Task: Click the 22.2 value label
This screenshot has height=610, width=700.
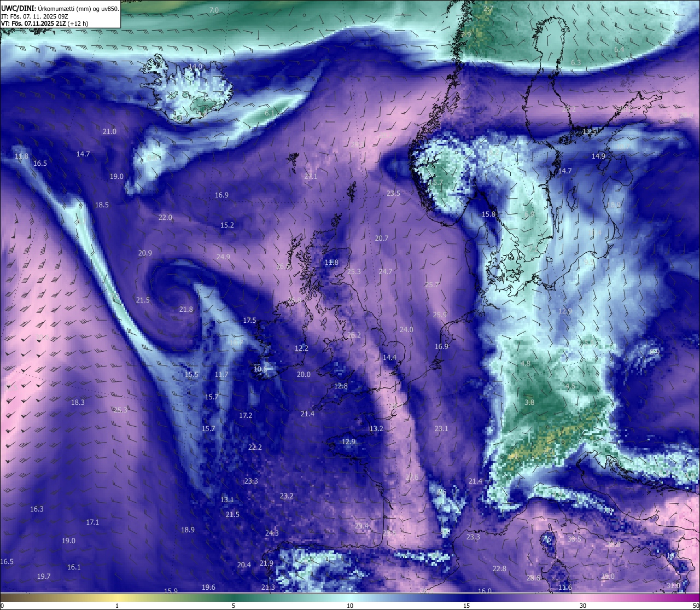Action: click(255, 448)
